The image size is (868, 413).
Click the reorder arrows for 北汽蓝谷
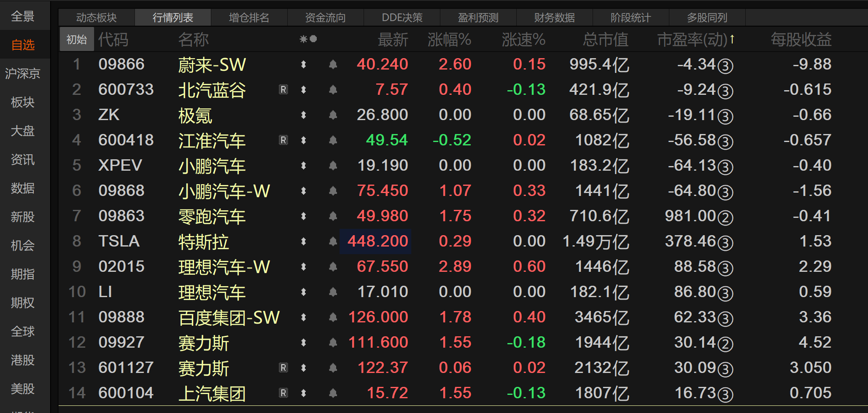click(303, 90)
